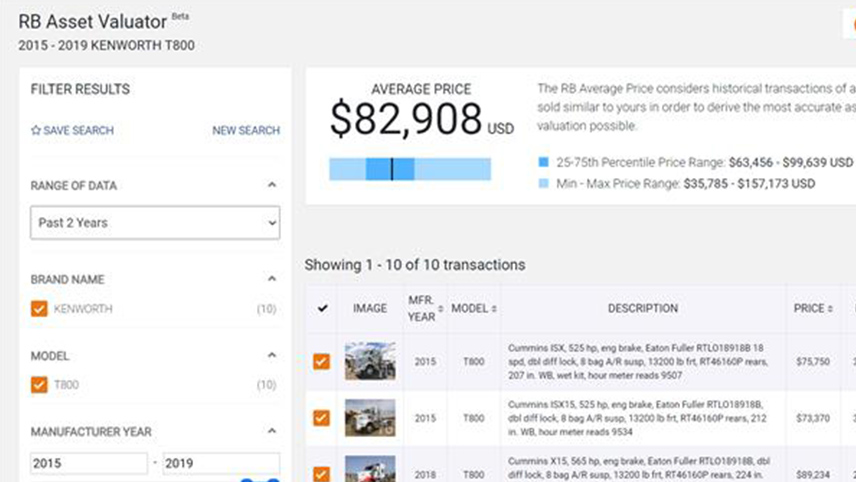Uncheck the $75,750 transaction row checkbox
Screen dimensions: 856x482
pyautogui.click(x=322, y=361)
